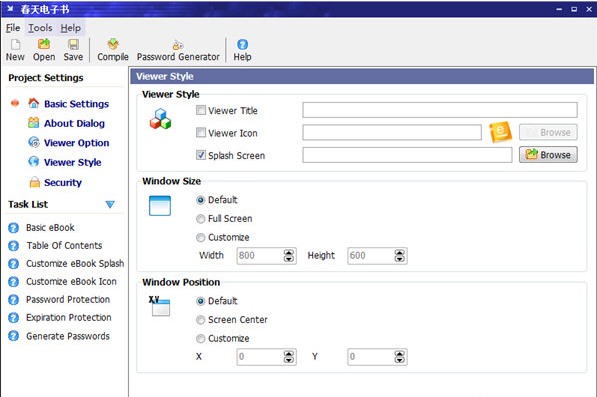Click the X position spinner arrows
Image resolution: width=597 pixels, height=397 pixels.
point(289,357)
